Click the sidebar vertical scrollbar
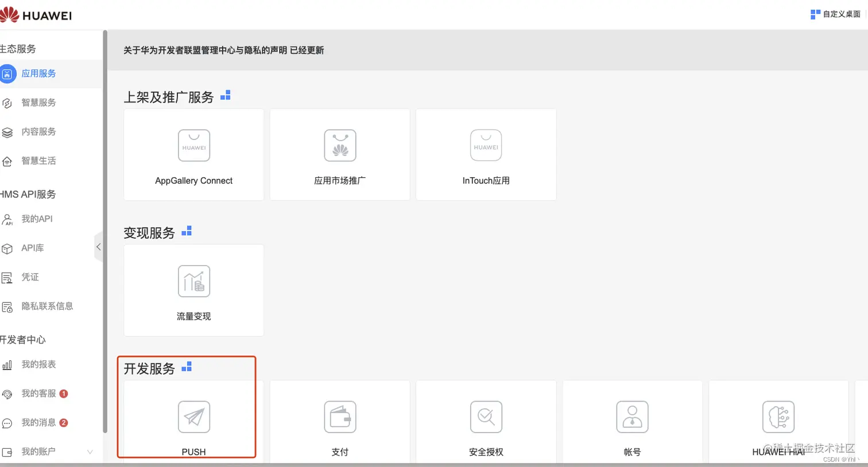This screenshot has width=868, height=467. [105, 232]
